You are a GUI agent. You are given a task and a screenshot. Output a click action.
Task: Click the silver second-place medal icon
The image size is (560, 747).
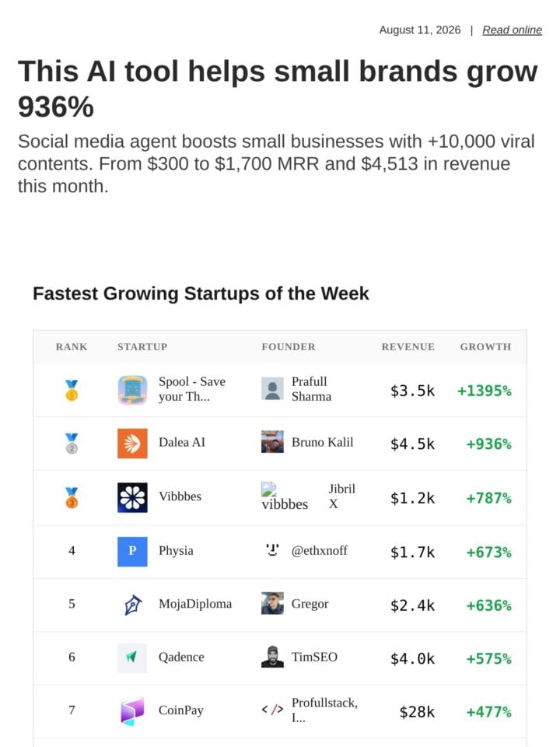coord(72,444)
